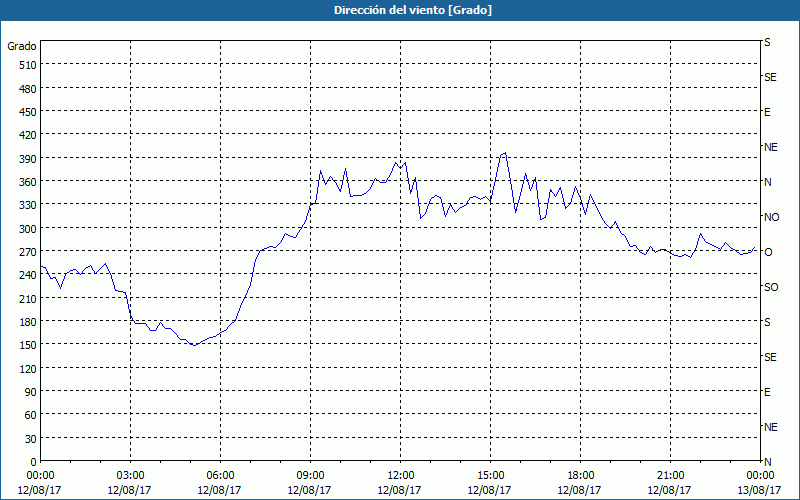Image resolution: width=800 pixels, height=500 pixels.
Task: Select the 03:00 time label
Action: point(131,475)
